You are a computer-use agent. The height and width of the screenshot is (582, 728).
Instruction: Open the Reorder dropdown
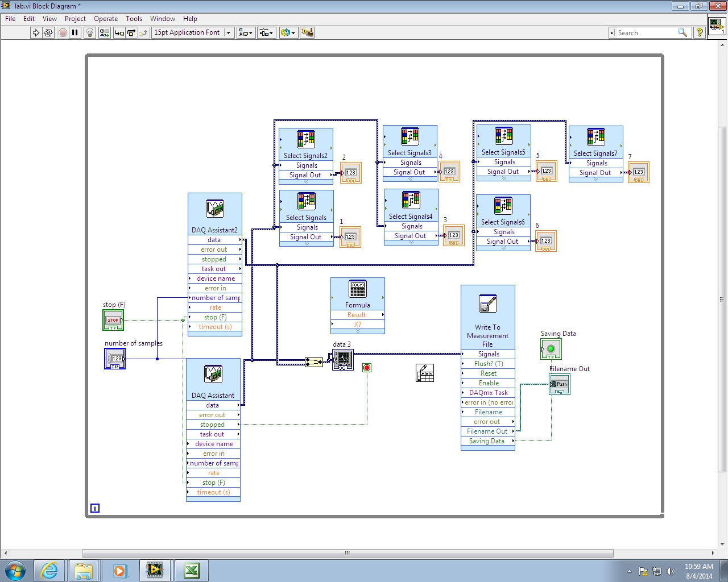(288, 33)
